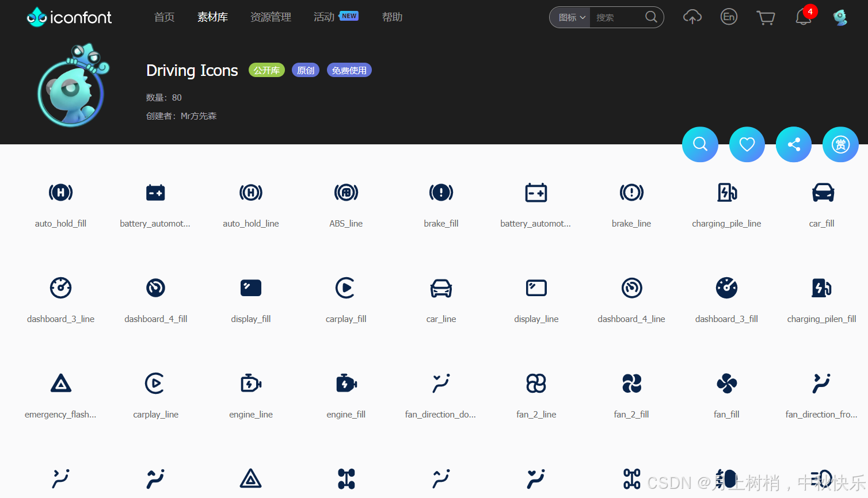
Task: Click the round blue search library button
Action: pos(700,144)
